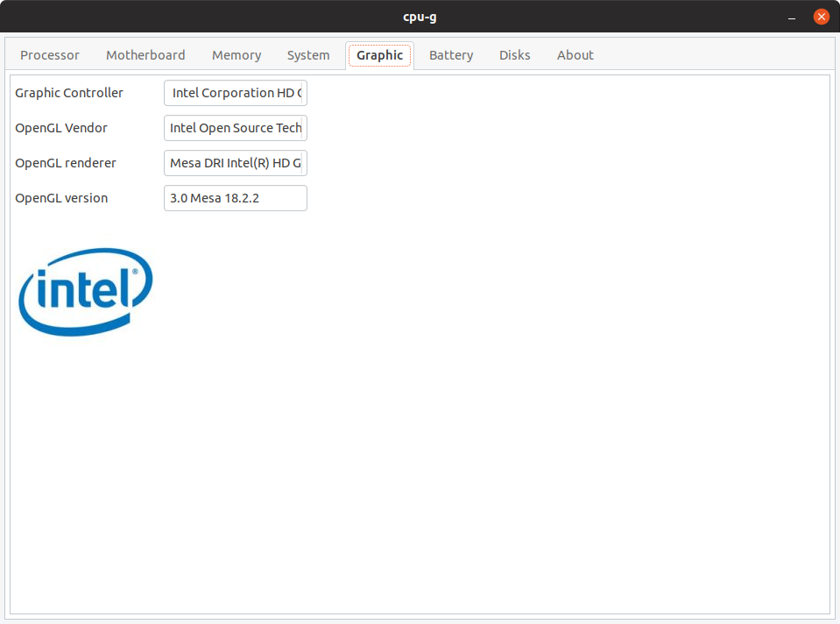Click the cpu-g window title

point(420,17)
